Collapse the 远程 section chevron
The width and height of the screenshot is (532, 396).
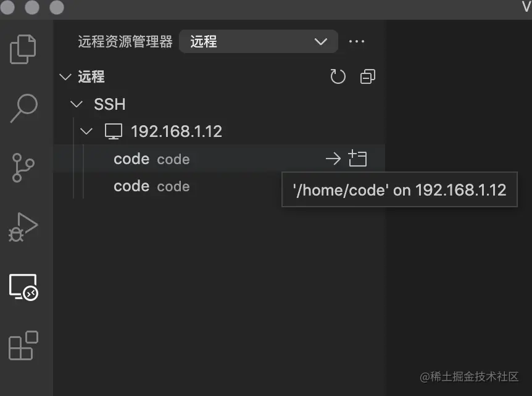[65, 76]
